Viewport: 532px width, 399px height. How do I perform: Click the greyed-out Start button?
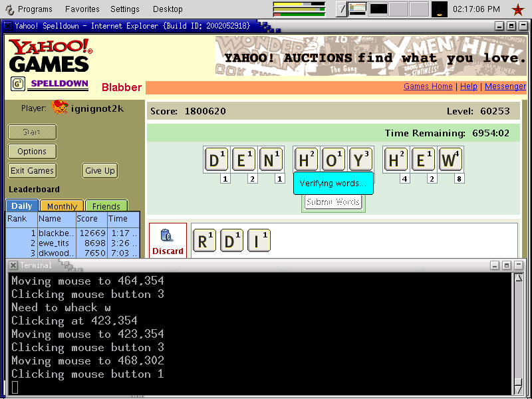click(32, 132)
